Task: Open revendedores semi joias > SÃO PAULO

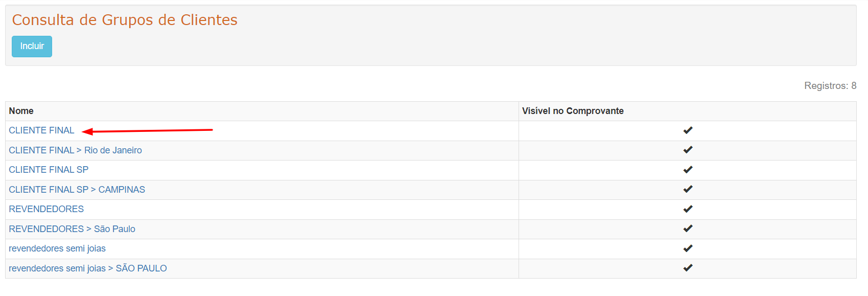Action: click(87, 268)
